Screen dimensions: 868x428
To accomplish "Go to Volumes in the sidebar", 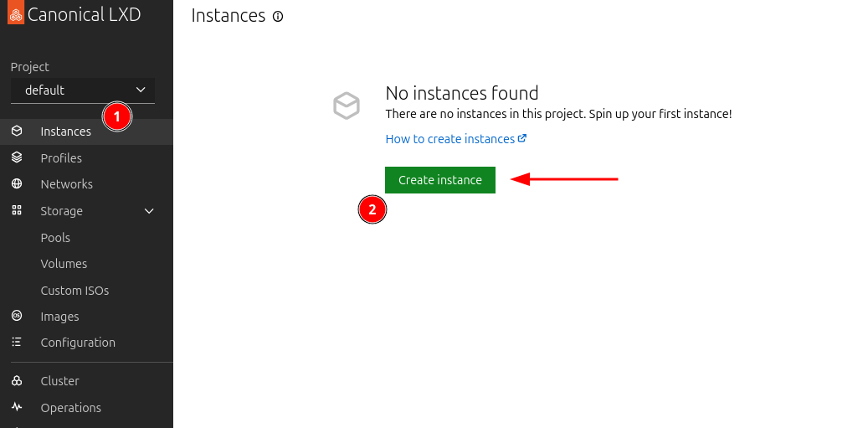I will (x=64, y=264).
